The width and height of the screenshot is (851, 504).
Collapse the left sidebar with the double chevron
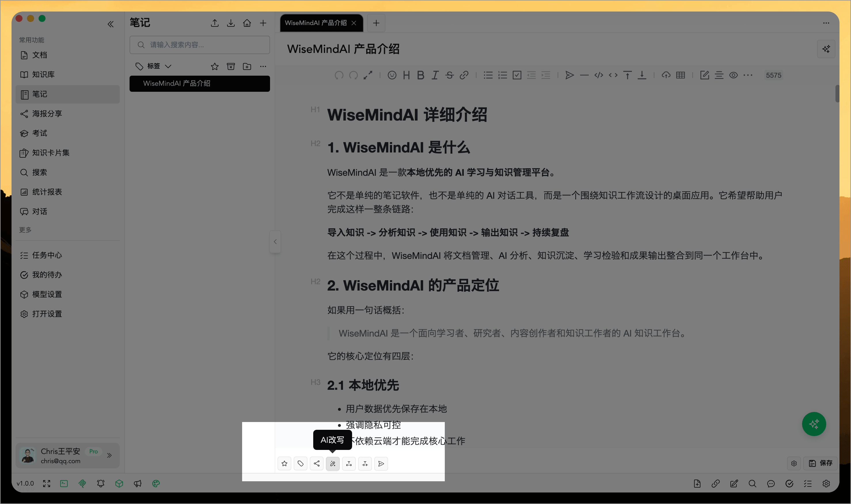pyautogui.click(x=111, y=24)
